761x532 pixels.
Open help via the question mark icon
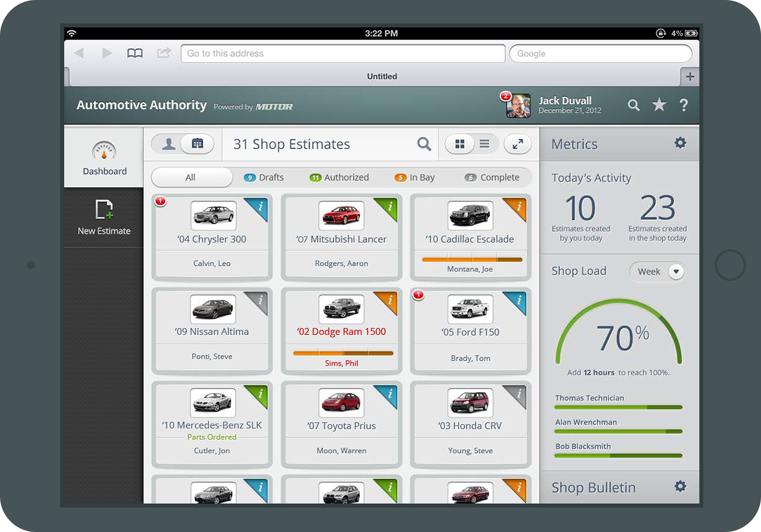click(x=683, y=105)
